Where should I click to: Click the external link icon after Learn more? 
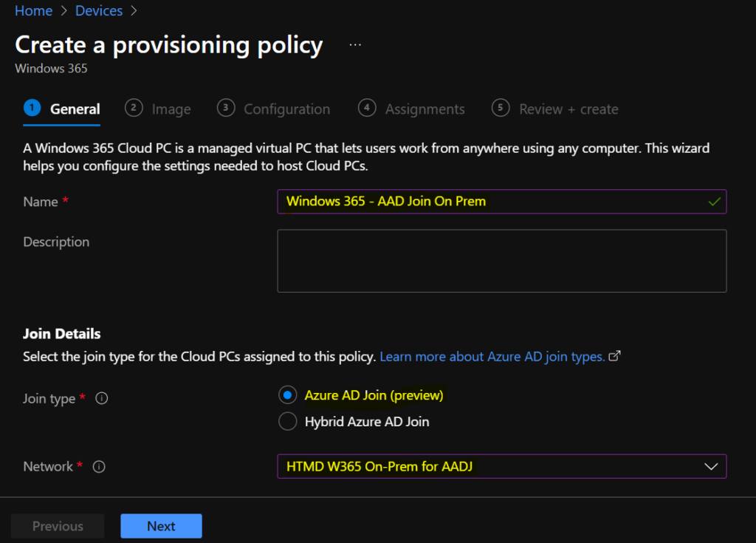point(615,356)
